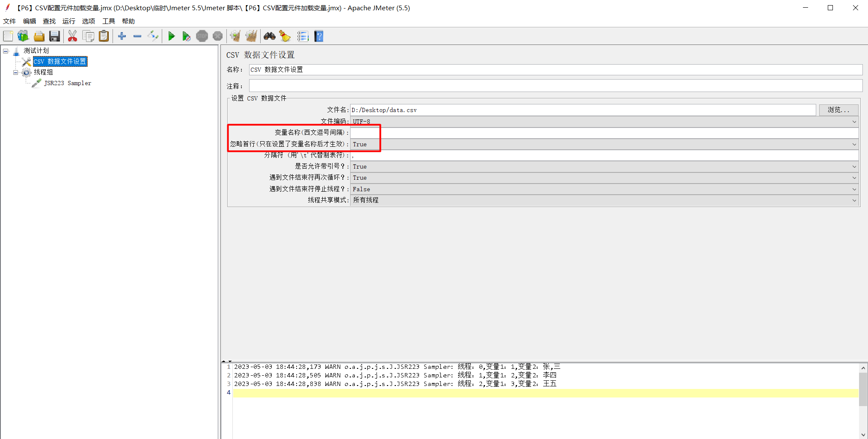This screenshot has height=439, width=868.
Task: Click the 文件名 path field
Action: (x=583, y=110)
